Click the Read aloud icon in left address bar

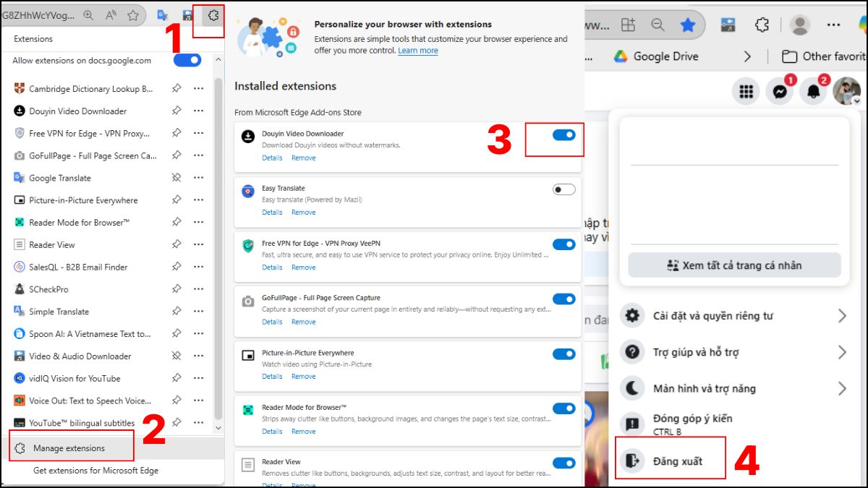point(111,14)
